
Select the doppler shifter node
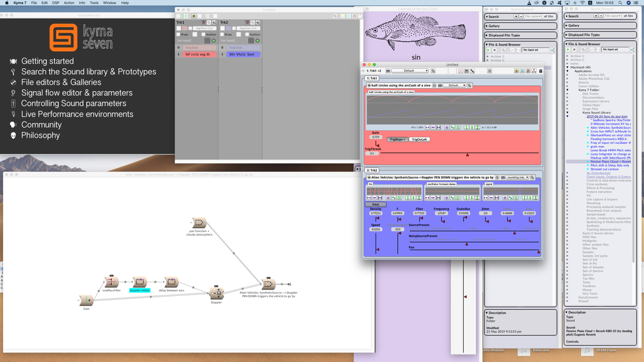[x=140, y=282]
